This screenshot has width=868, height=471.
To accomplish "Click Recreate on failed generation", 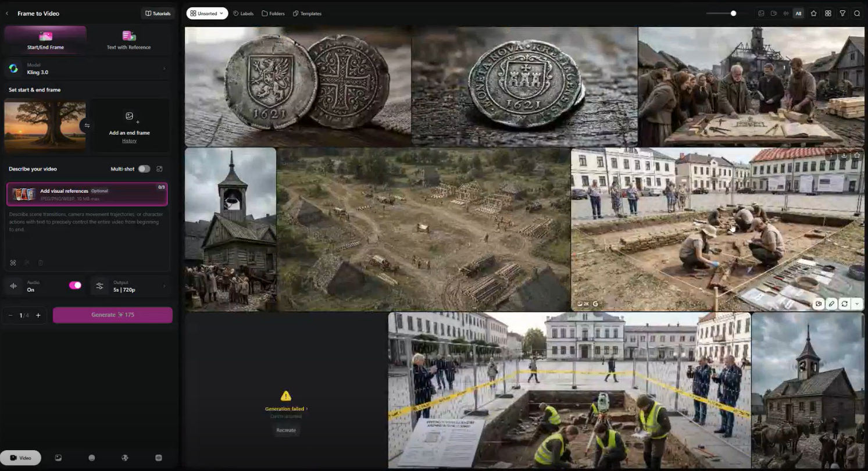I will [x=286, y=430].
